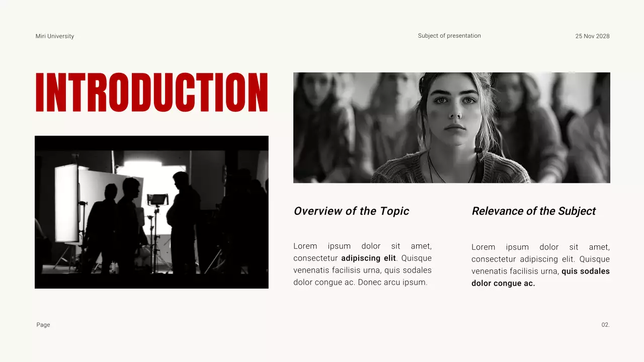This screenshot has width=644, height=362.
Task: Select the paragraph below Overview of the Topic
Action: click(362, 264)
